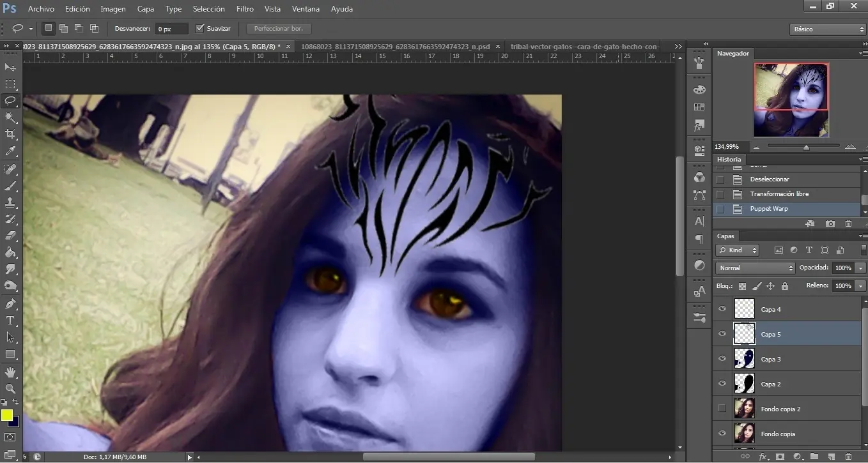Open the Ventana menu
868x463 pixels.
click(x=306, y=9)
